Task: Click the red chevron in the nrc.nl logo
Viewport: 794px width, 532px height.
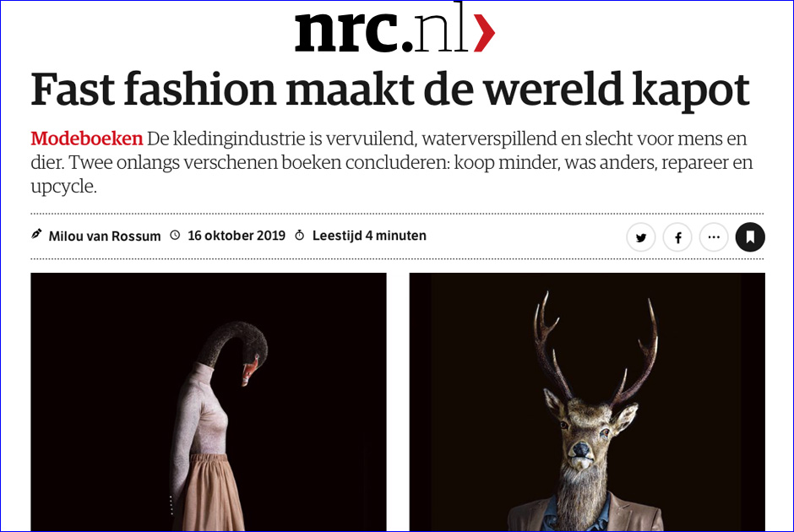Action: (x=484, y=32)
